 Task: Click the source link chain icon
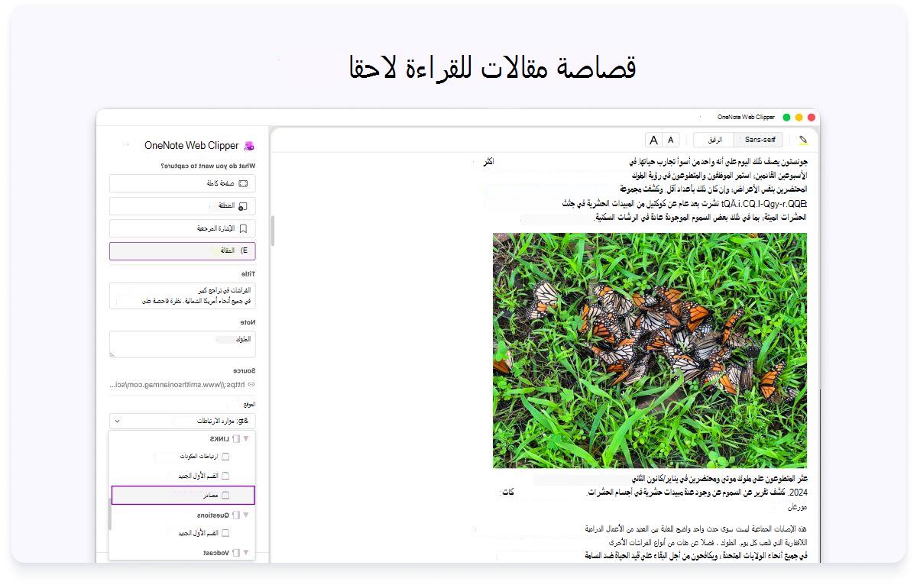tap(251, 385)
